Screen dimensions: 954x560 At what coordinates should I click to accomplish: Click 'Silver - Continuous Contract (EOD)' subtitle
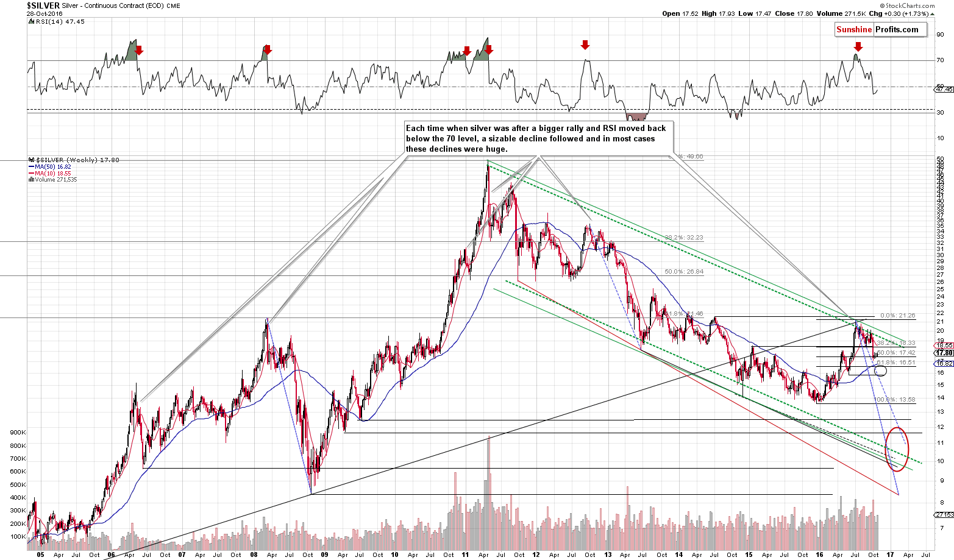click(x=112, y=5)
